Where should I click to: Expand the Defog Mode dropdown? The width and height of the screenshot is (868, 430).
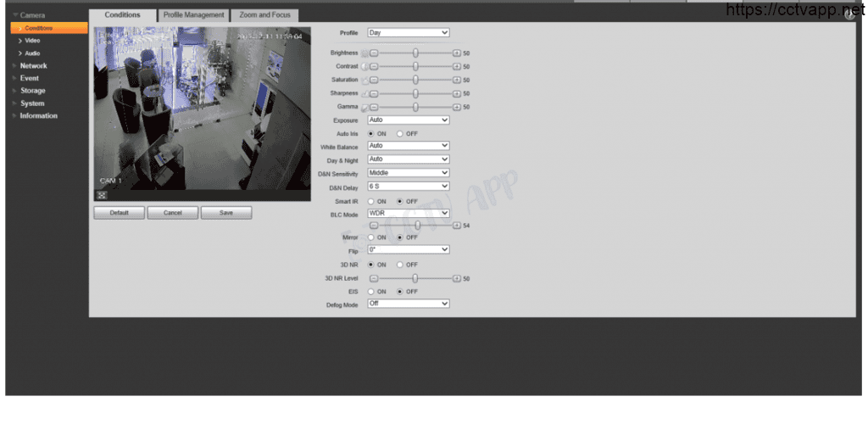408,304
